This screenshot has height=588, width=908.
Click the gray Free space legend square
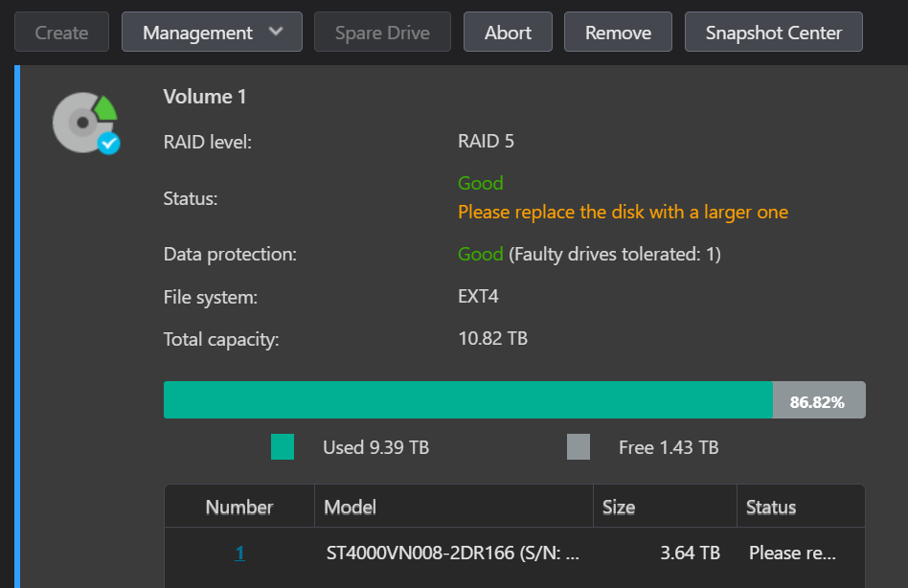[x=579, y=447]
